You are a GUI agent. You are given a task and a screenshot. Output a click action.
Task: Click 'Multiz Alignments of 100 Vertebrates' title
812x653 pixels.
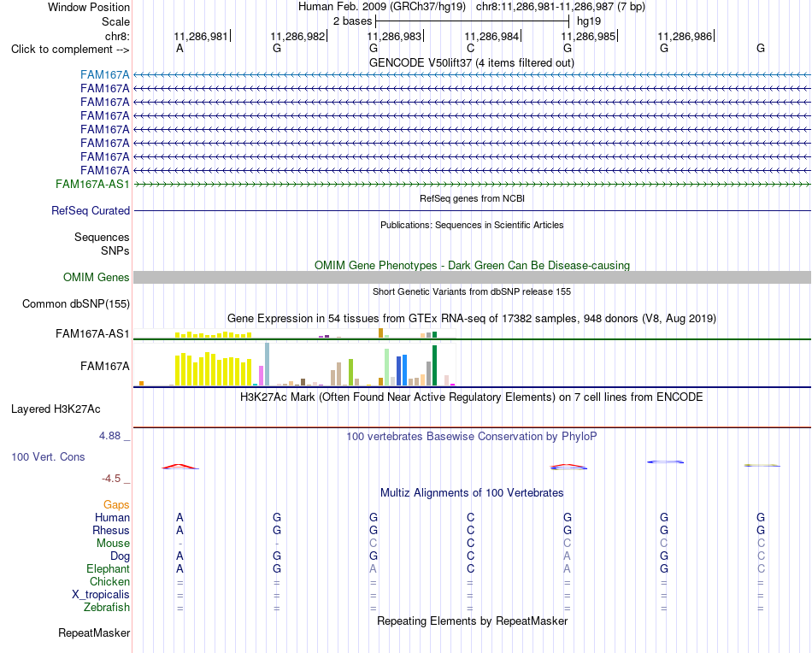[x=472, y=492]
